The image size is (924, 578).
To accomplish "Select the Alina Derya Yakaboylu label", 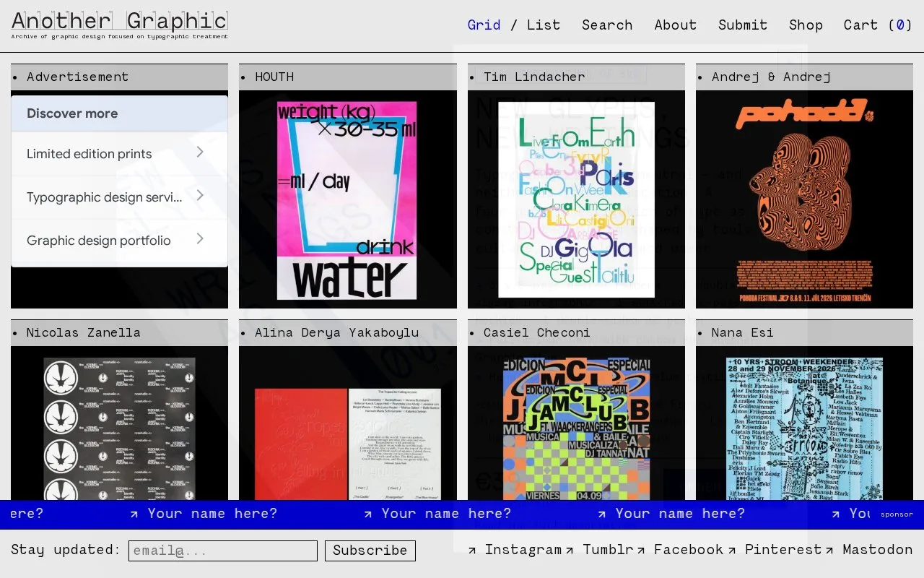I will click(336, 332).
